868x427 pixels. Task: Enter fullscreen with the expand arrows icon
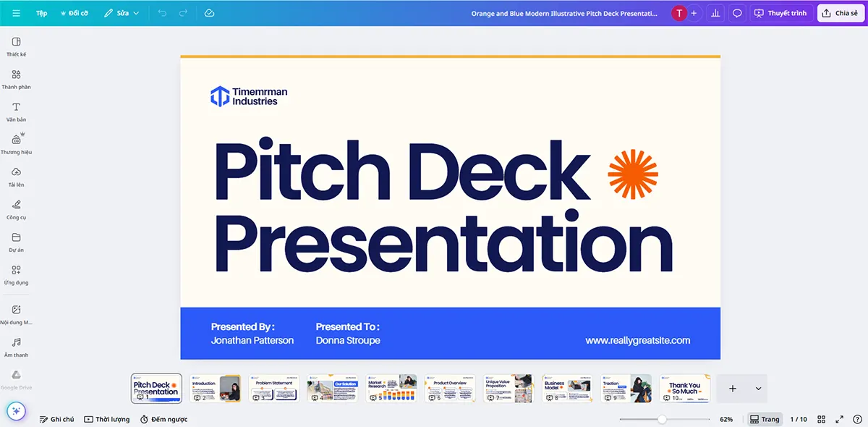pyautogui.click(x=839, y=419)
